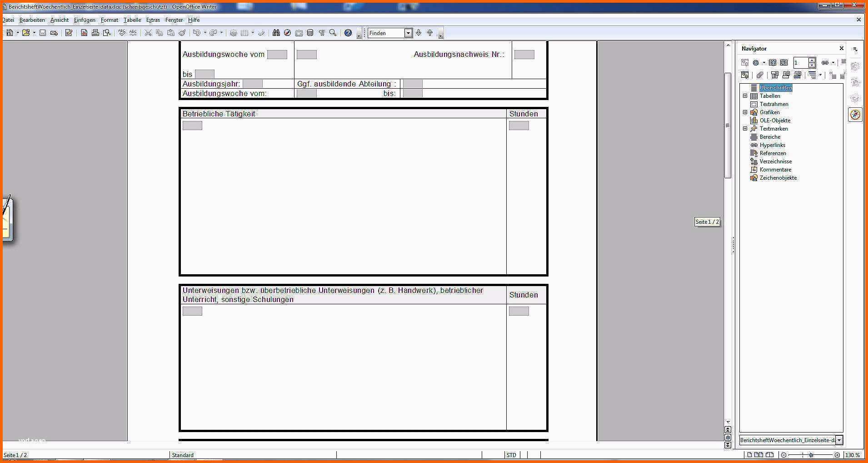The height and width of the screenshot is (463, 868).
Task: Increase Navigator page number spinner
Action: click(x=812, y=60)
